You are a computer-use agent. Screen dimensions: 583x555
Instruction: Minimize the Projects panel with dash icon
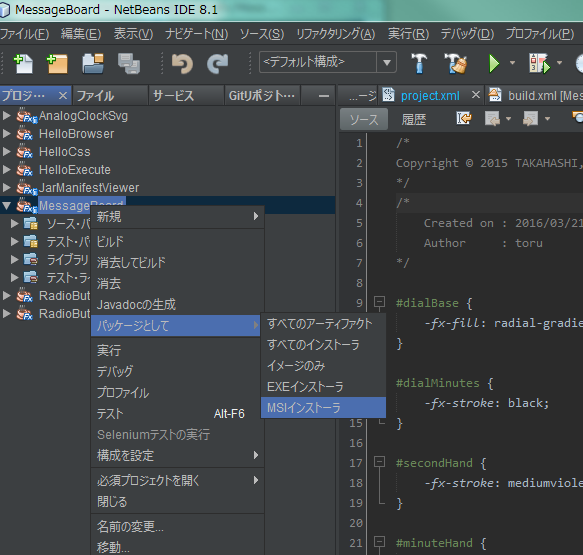point(324,96)
